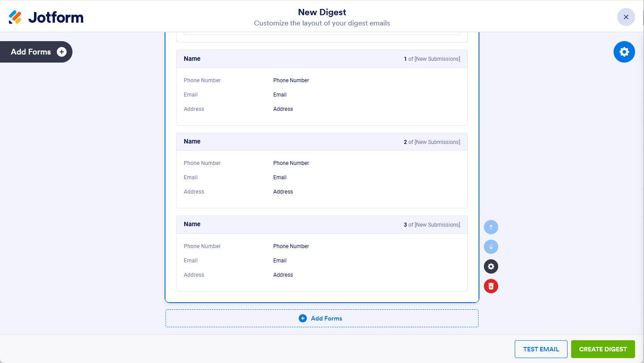The height and width of the screenshot is (363, 644).
Task: Click Address value in third submission
Action: click(x=283, y=275)
